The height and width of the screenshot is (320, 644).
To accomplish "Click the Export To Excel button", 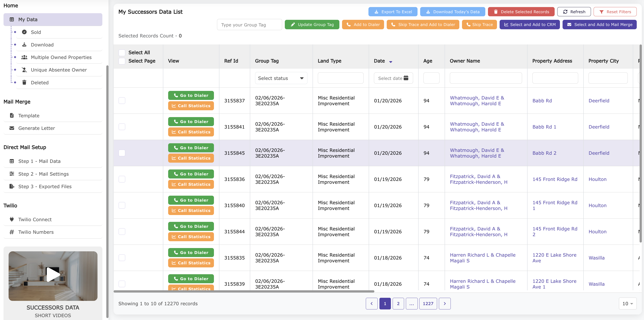I will pos(392,11).
